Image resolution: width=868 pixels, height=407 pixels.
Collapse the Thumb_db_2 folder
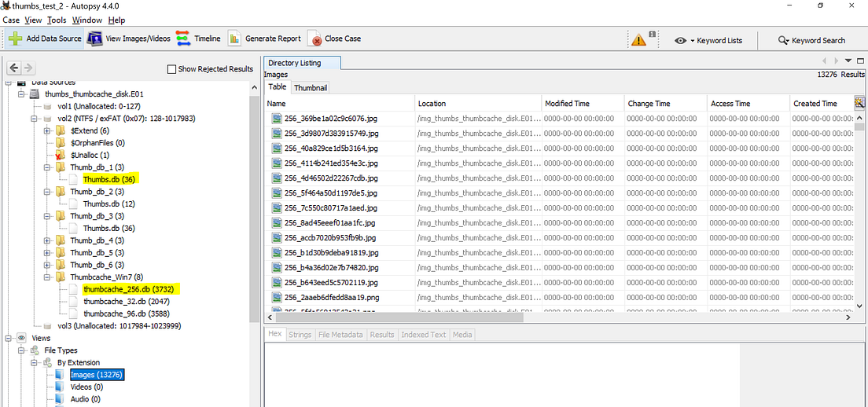(48, 192)
